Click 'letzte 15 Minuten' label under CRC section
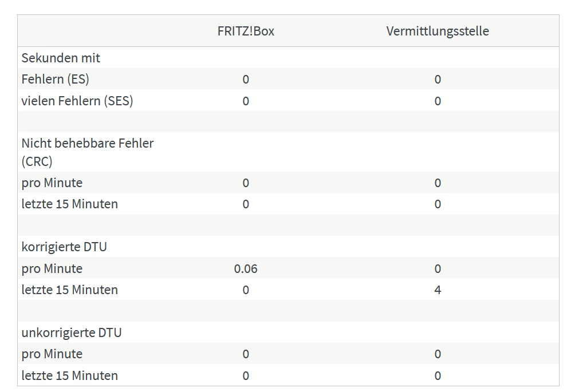This screenshot has height=392, width=575. click(x=70, y=204)
